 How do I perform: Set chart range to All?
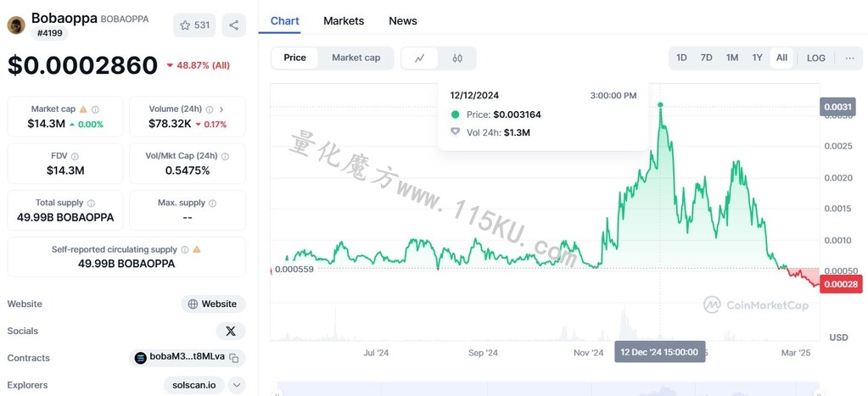781,58
